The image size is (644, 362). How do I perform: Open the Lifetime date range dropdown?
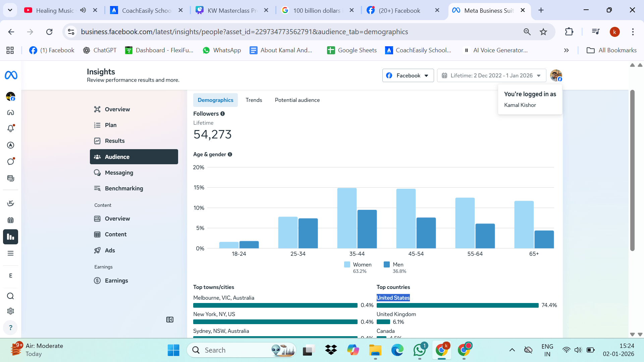pos(491,75)
